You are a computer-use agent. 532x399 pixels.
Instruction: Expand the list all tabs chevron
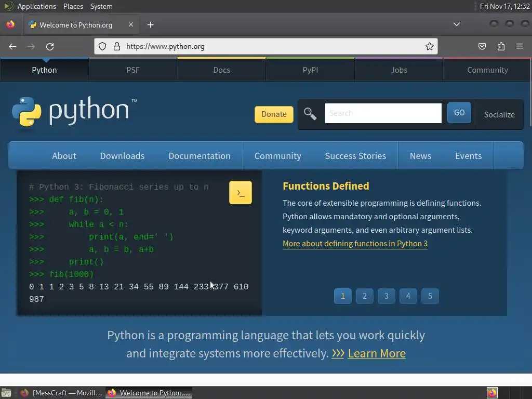457,24
